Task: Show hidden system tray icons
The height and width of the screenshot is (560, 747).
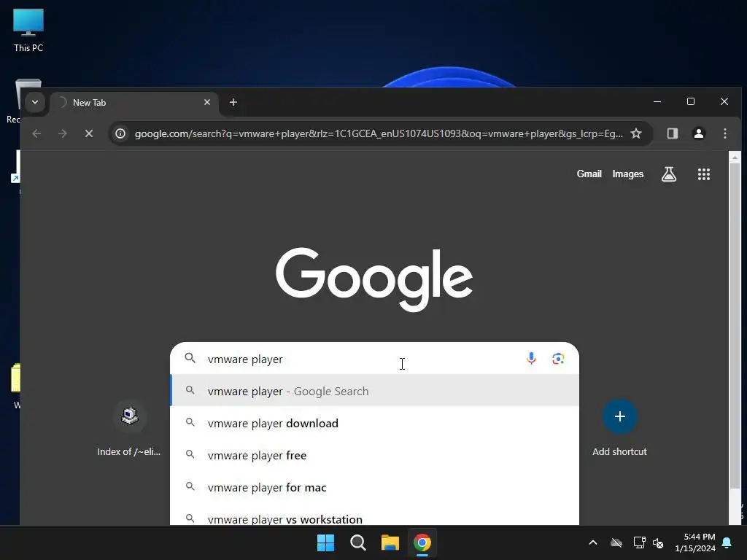Action: pyautogui.click(x=592, y=542)
